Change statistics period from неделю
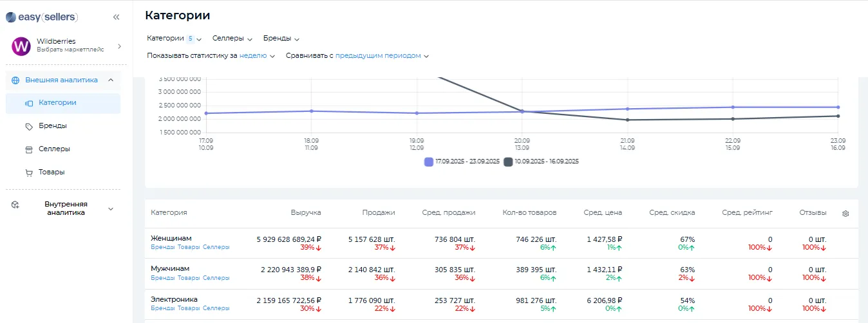The width and height of the screenshot is (868, 323). click(x=257, y=56)
